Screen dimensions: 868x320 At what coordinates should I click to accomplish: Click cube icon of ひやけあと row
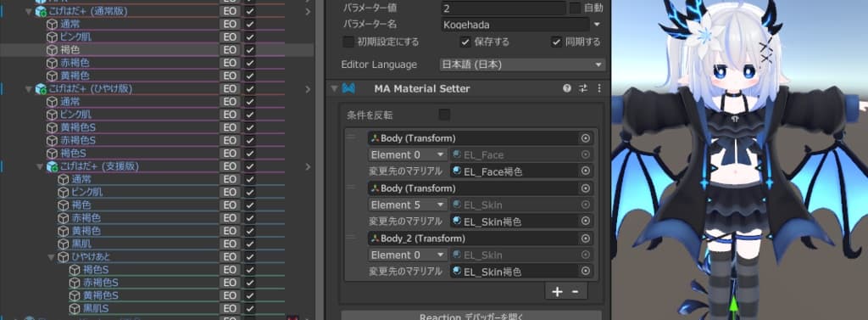click(x=63, y=257)
